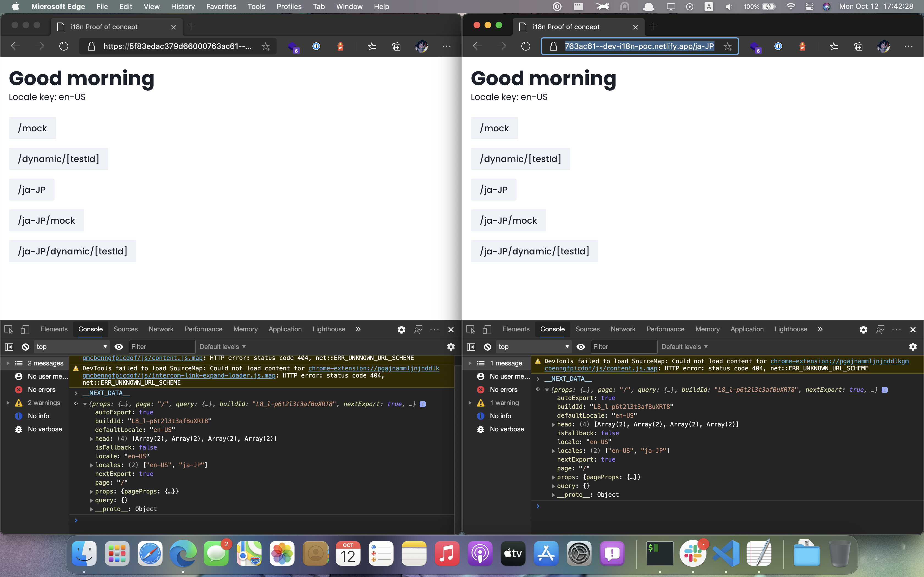Switch to Network tab in right DevTools

pyautogui.click(x=623, y=329)
